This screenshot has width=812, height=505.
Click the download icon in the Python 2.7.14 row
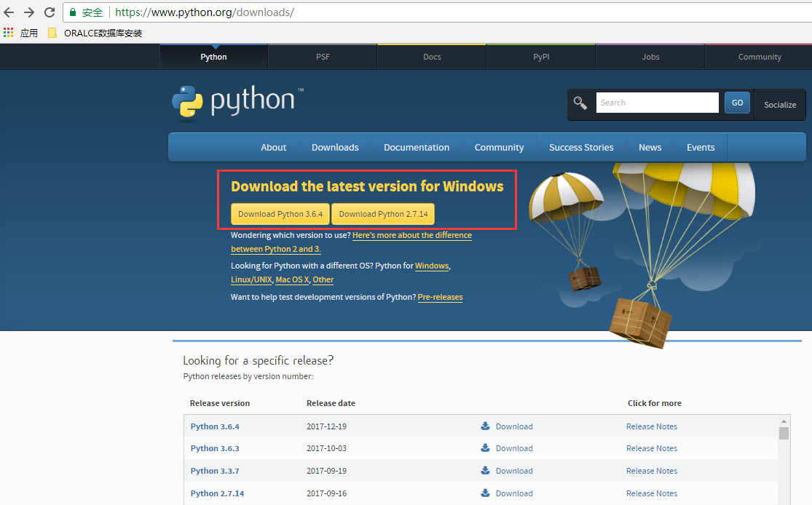[485, 493]
